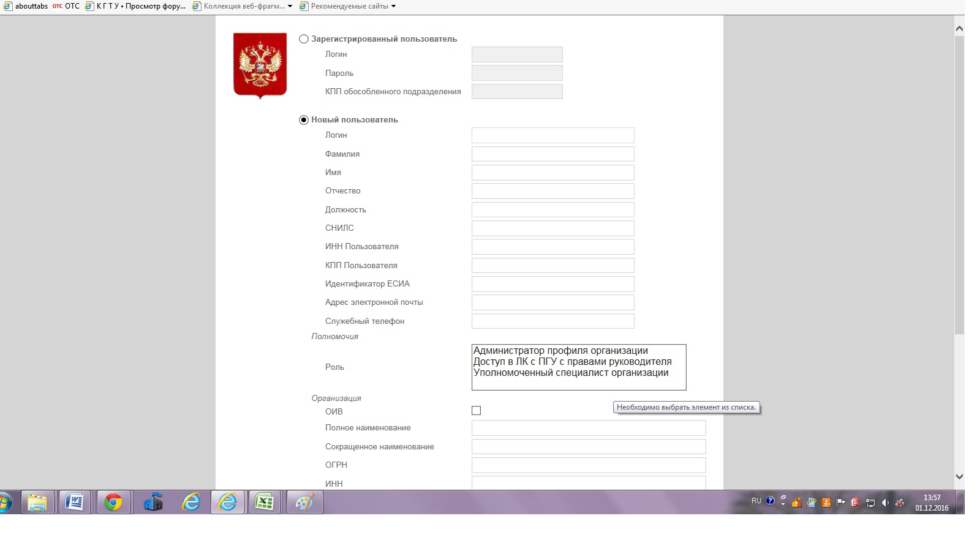
Task: Expand the 'Рекомендуемые сайты' favorites dropdown
Action: tap(393, 6)
